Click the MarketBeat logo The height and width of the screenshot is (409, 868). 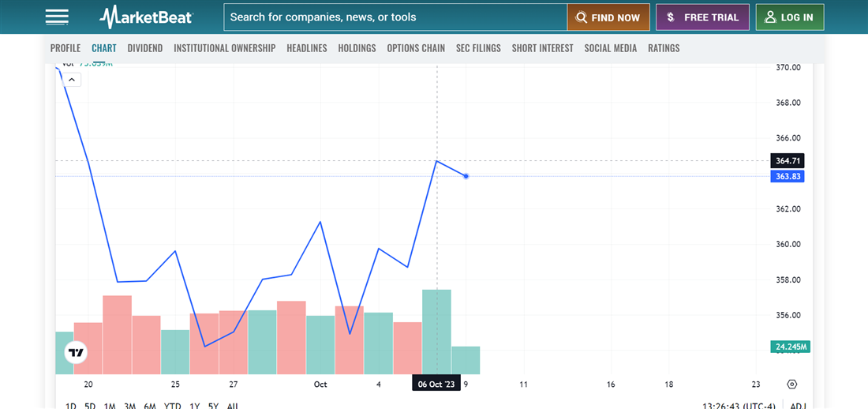[146, 17]
